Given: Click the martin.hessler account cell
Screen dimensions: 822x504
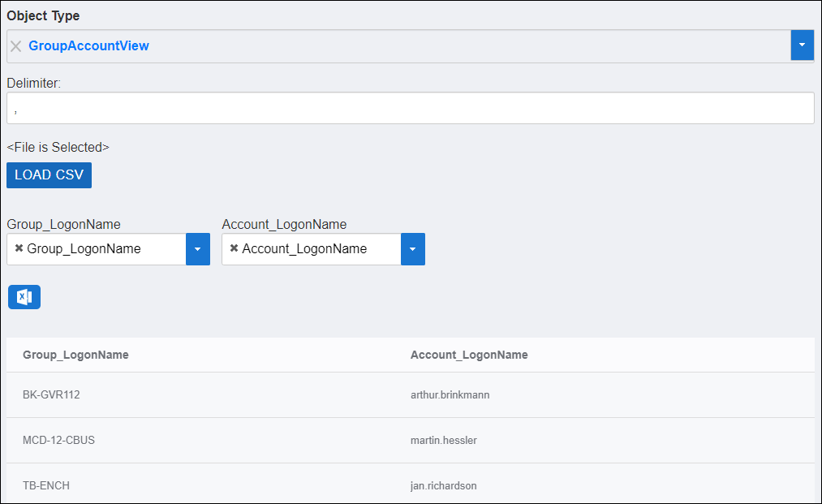Looking at the screenshot, I should pyautogui.click(x=443, y=441).
